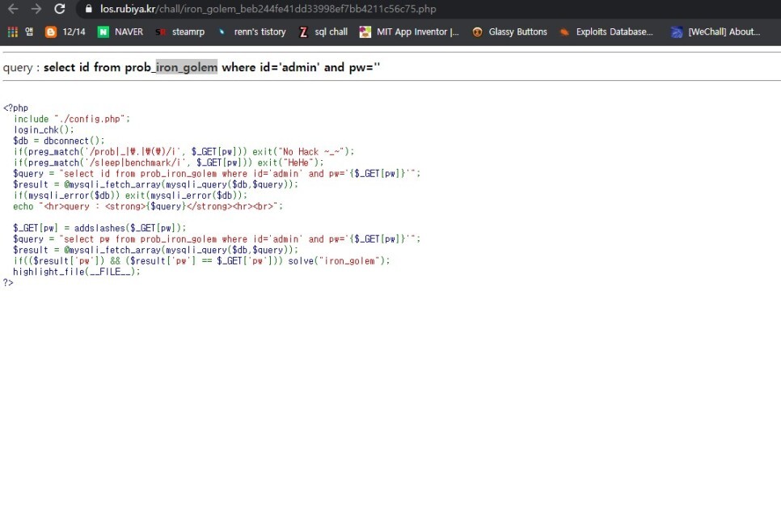Click the MIT App Inventor favicon
781x532 pixels.
coord(365,32)
